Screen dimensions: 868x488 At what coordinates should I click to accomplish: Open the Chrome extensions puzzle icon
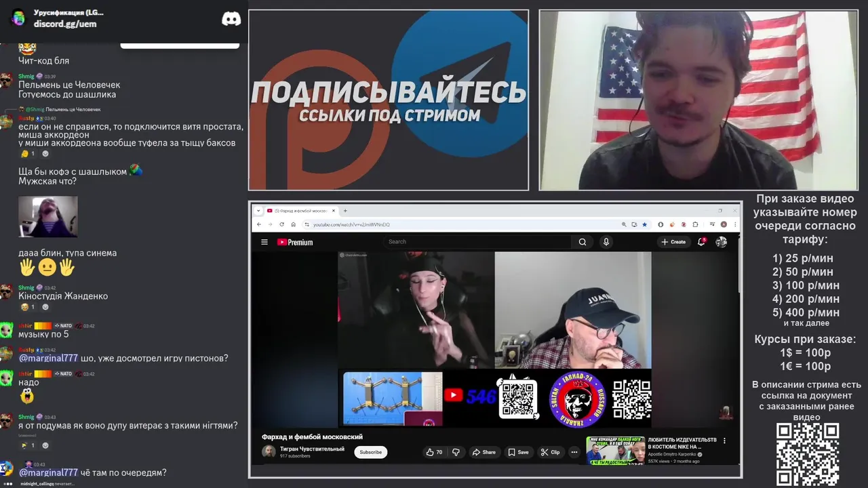(x=695, y=224)
